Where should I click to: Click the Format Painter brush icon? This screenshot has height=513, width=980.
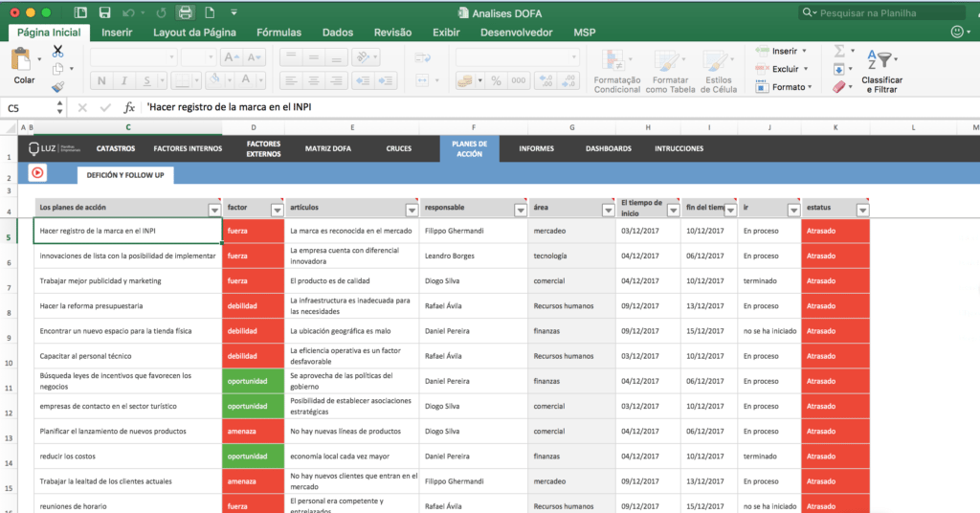coord(57,87)
